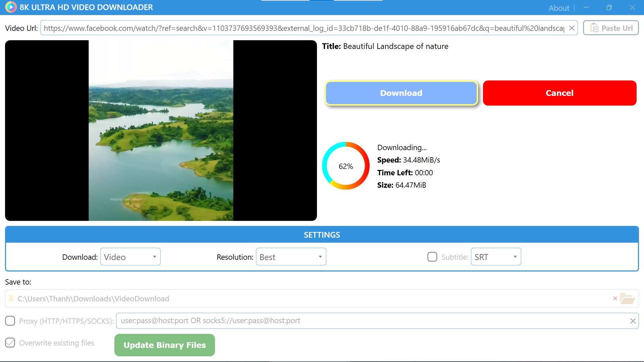Toggle the Proxy (HTTP/HTTPS/SOCKS) checkbox
The height and width of the screenshot is (362, 644).
[10, 321]
